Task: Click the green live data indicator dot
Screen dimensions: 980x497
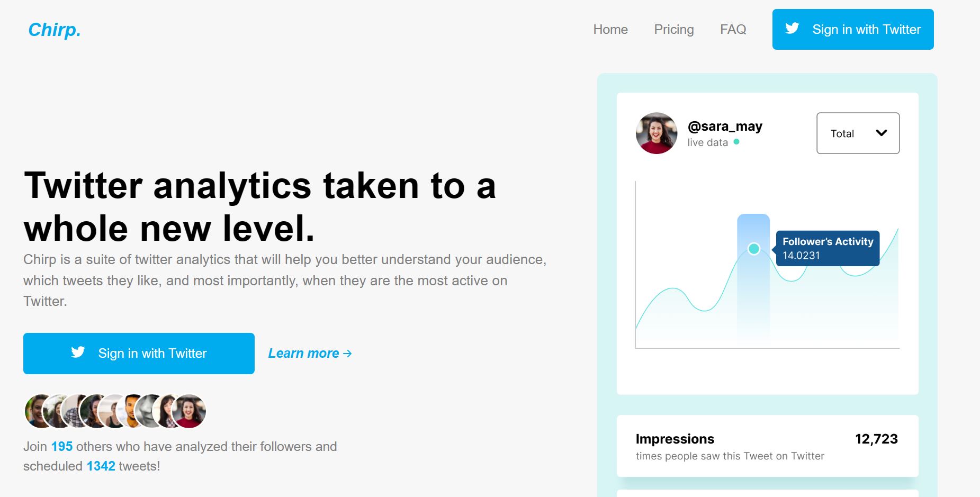Action: [x=736, y=142]
